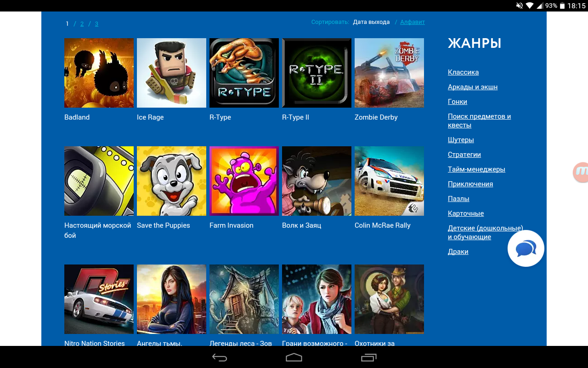Click the Save the Puppies title text
The height and width of the screenshot is (368, 588).
(163, 225)
